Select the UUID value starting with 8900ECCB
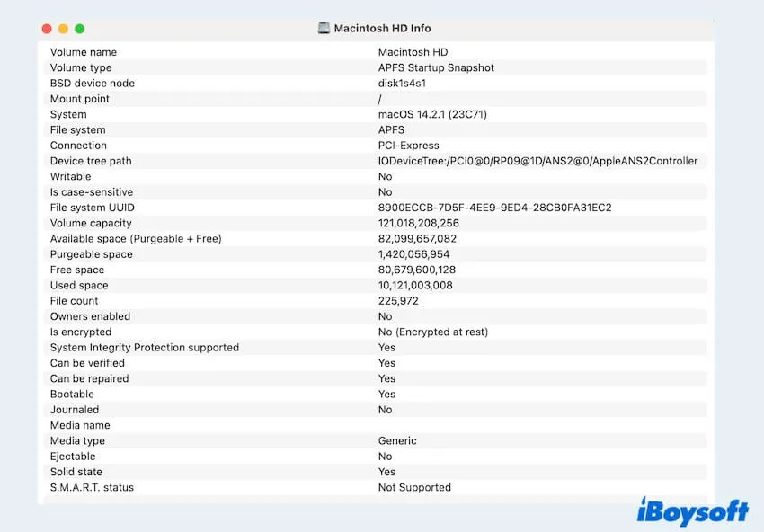This screenshot has height=532, width=764. click(x=495, y=208)
